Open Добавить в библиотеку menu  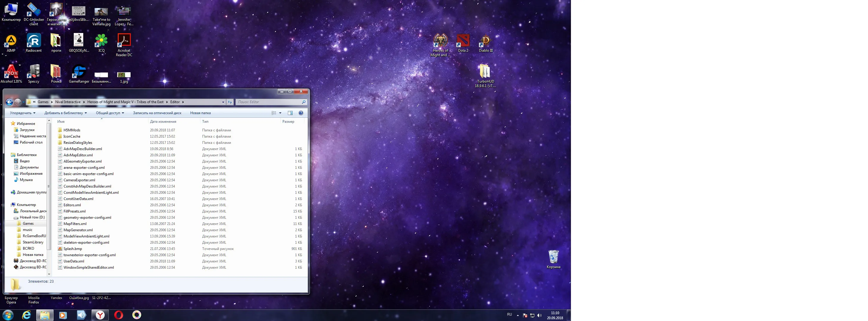tap(66, 113)
